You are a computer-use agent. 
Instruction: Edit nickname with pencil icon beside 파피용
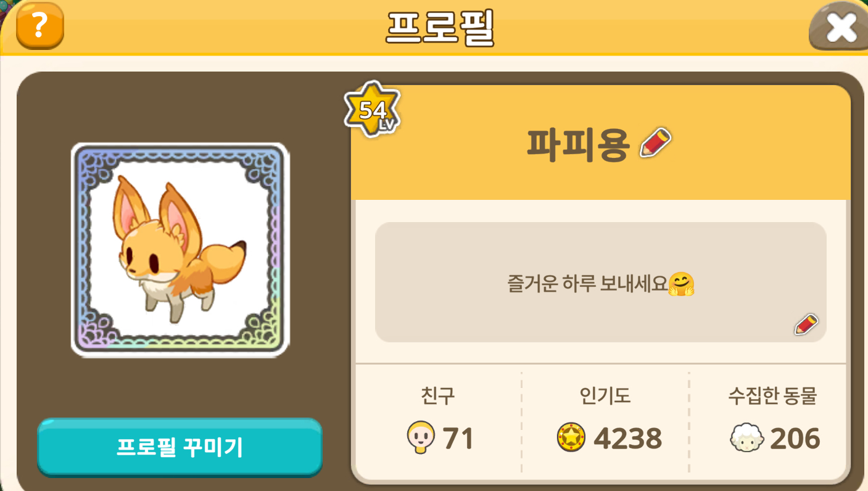[x=656, y=142]
